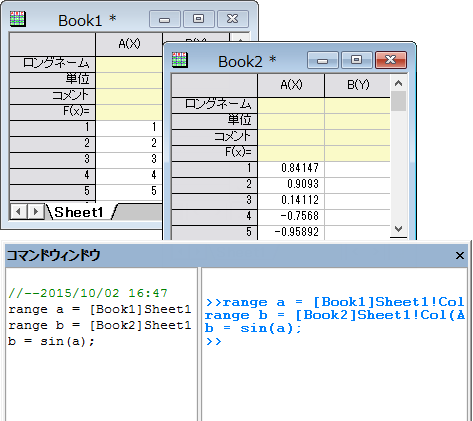Click the F(x)= cell of column B in Book2
The image size is (473, 421).
358,153
